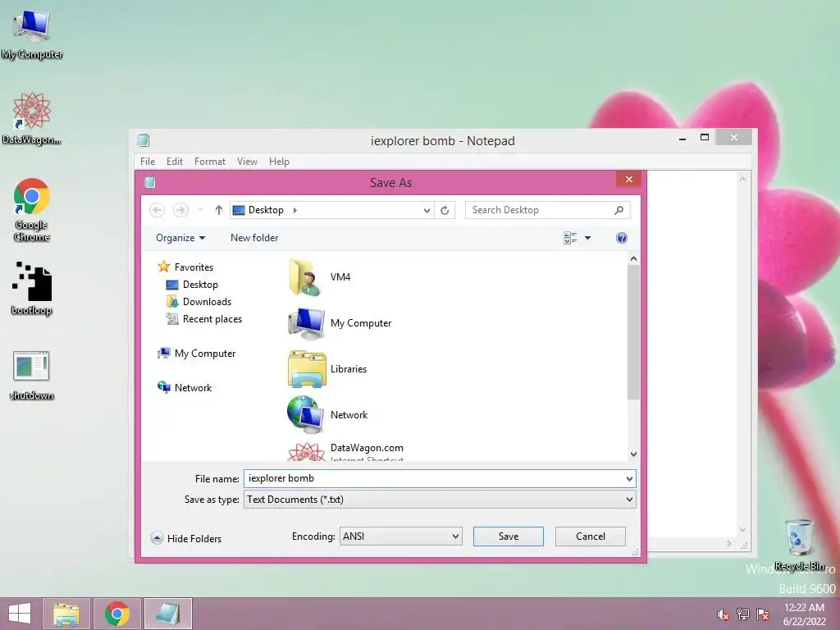Open the Encoding ANSI dropdown
The image size is (840, 630).
[x=400, y=536]
